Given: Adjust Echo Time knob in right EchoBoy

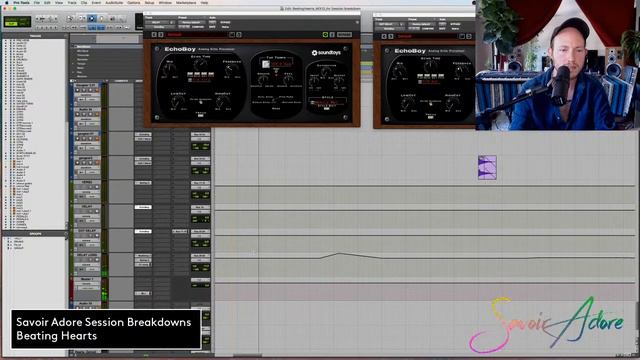Looking at the screenshot, I should pyautogui.click(x=430, y=66).
